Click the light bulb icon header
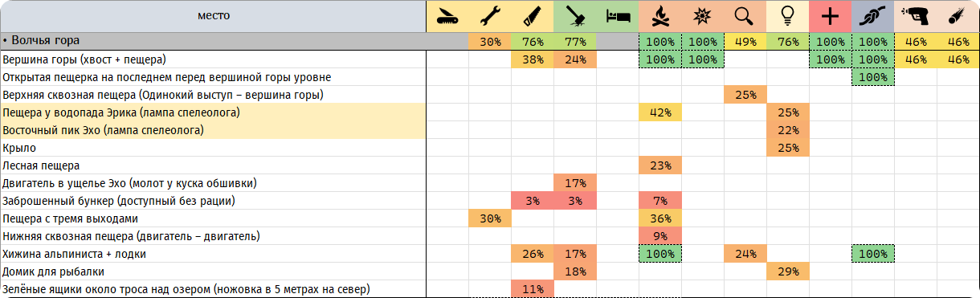 tap(788, 16)
